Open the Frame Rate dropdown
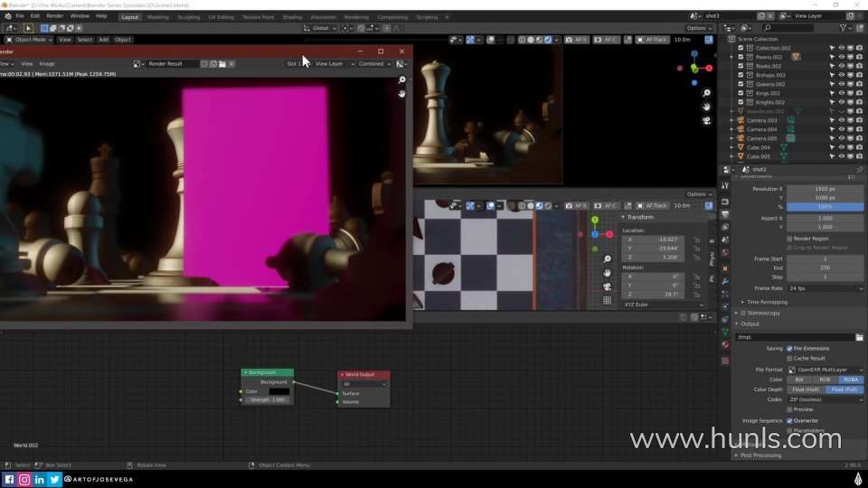868x488 pixels. pyautogui.click(x=825, y=288)
